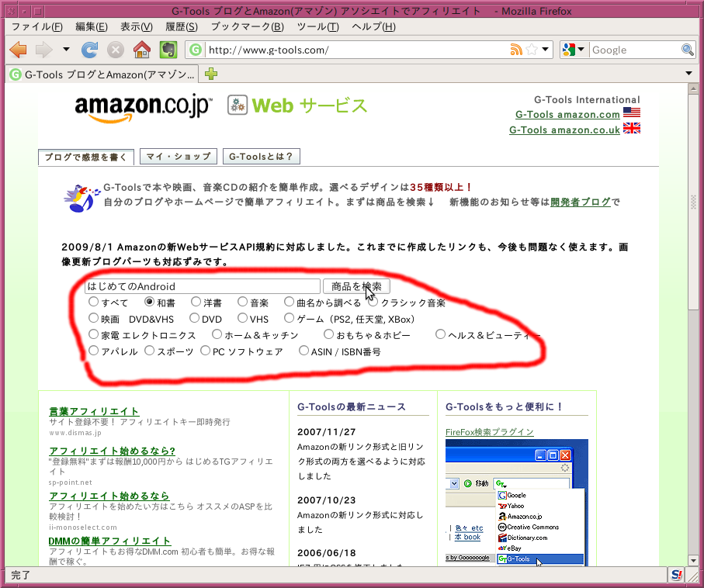
Task: Click the US flag icon
Action: point(632,112)
